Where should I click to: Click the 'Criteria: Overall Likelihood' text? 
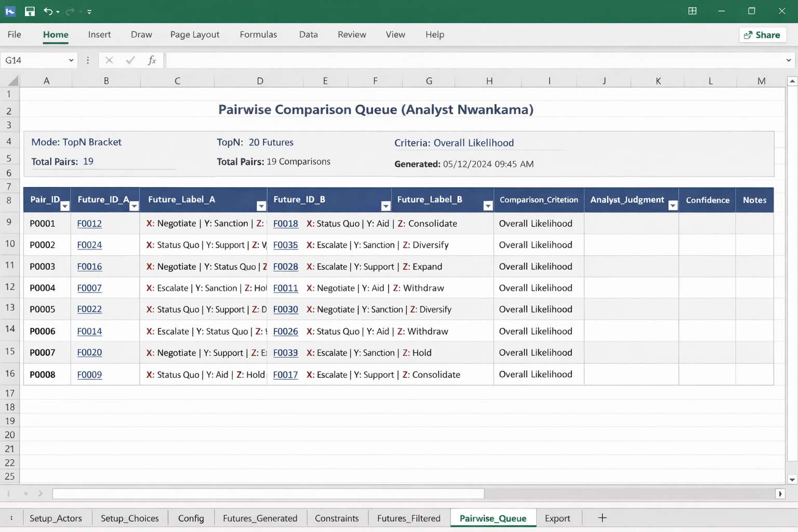454,143
